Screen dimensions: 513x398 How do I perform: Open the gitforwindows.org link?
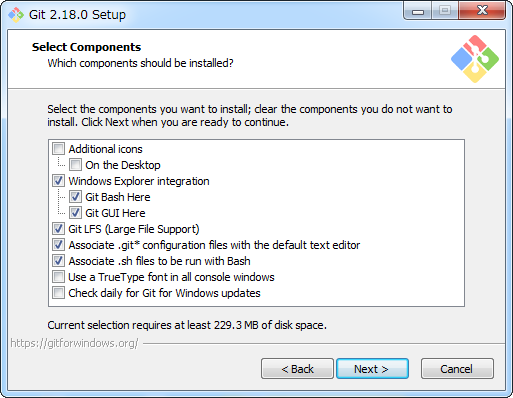(x=74, y=343)
